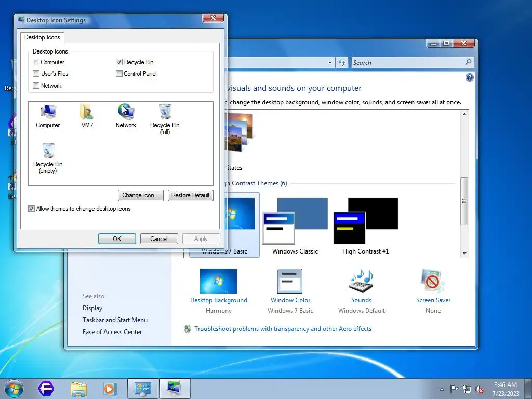Click the Show Desktop strip beside the clock

(x=528, y=389)
